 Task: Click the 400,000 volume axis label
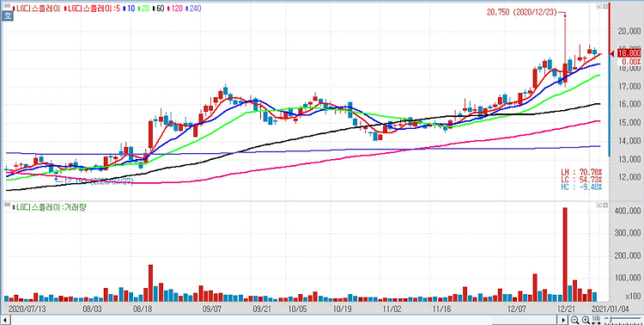point(627,211)
